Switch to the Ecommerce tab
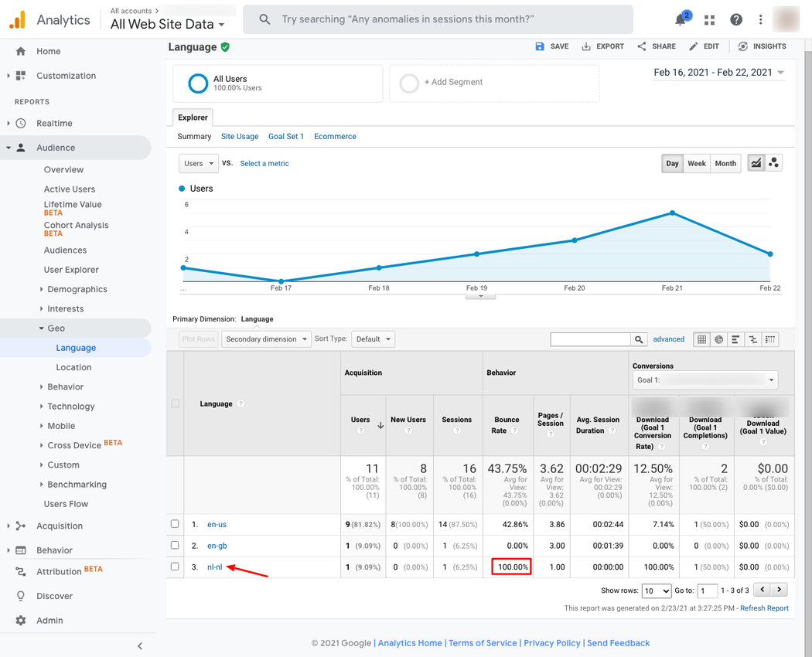The height and width of the screenshot is (657, 812). (x=335, y=136)
